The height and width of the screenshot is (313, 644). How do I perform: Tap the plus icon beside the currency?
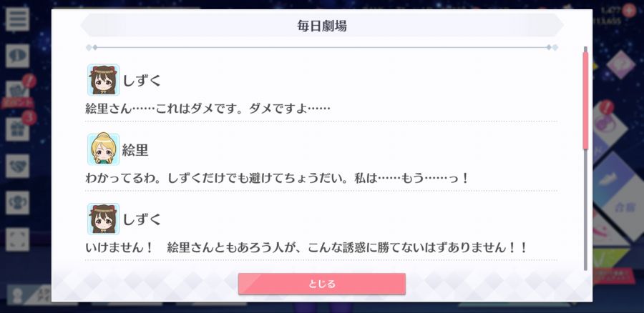tap(629, 10)
